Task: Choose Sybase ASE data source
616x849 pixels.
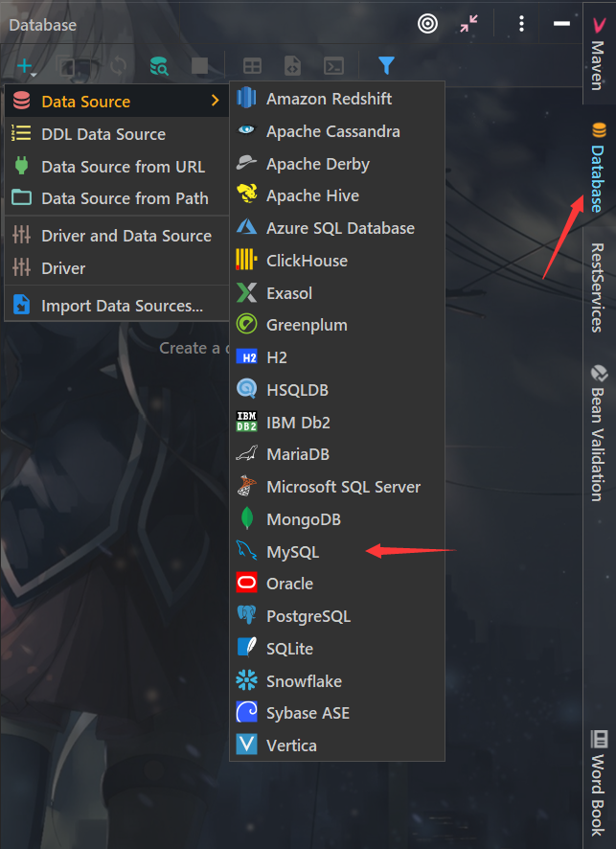Action: click(x=337, y=713)
